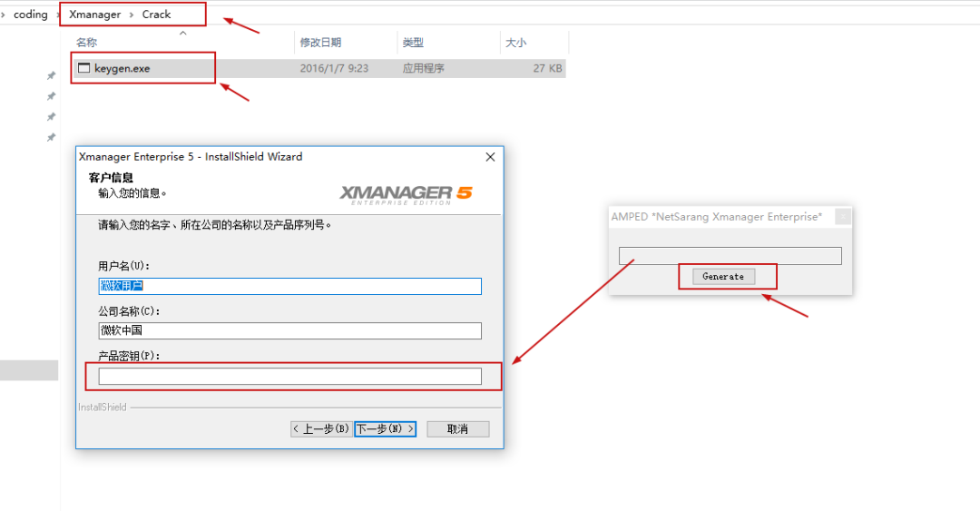Sort files by the 大小 column header
This screenshot has height=511, width=980.
pos(515,43)
